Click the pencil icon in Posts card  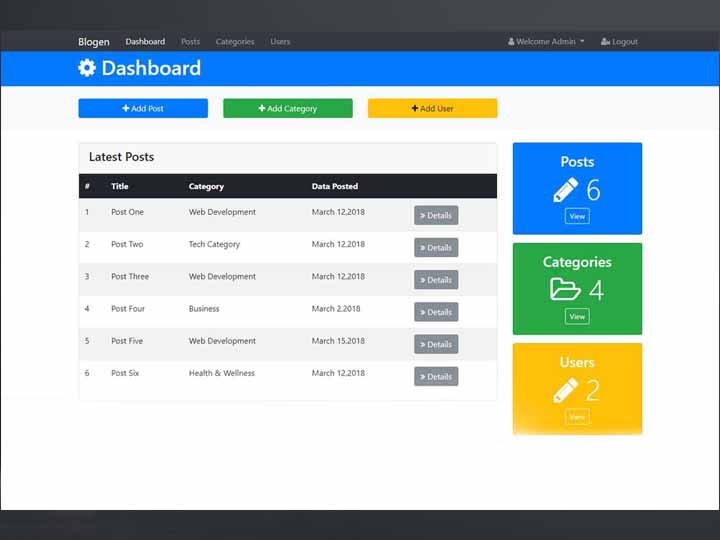565,189
